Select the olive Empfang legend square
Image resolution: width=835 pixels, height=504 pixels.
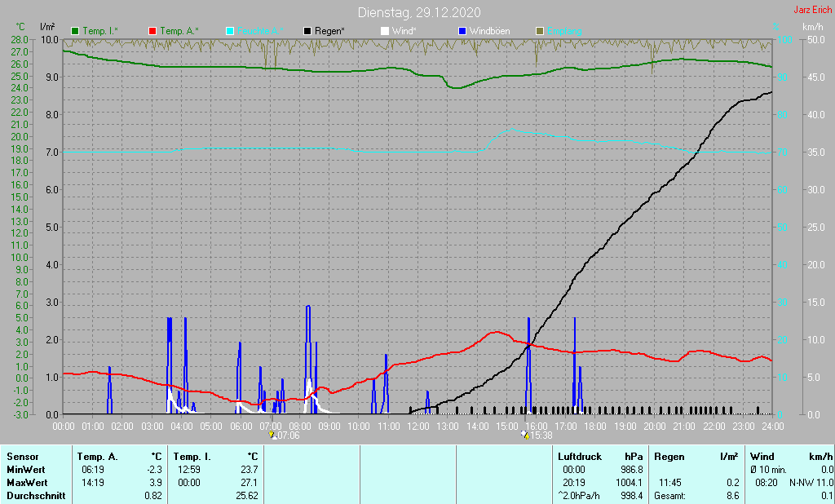pos(540,32)
